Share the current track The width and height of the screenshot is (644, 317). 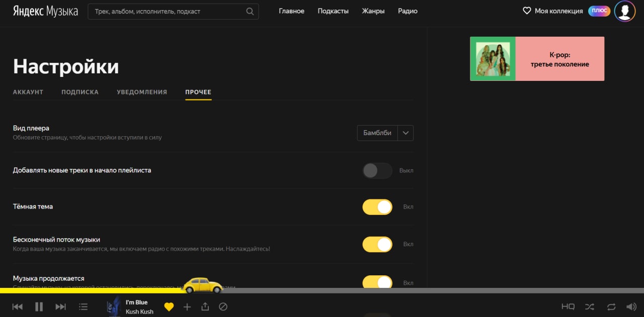pos(205,306)
